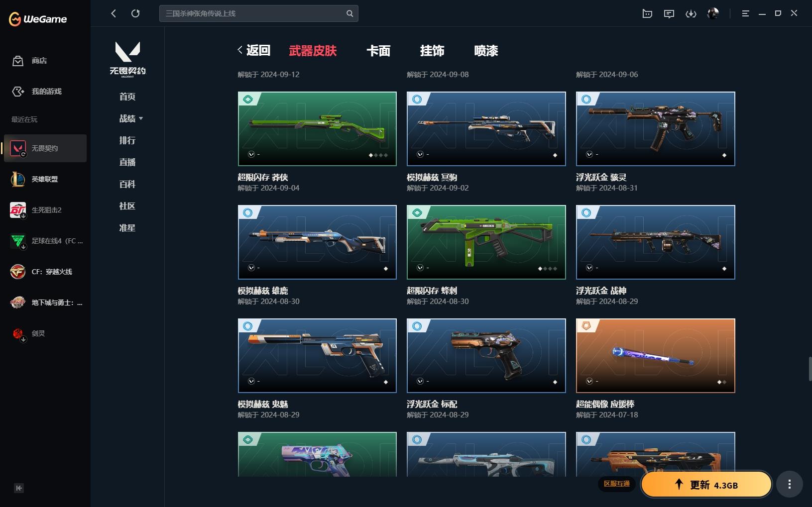Open the messages chat icon
Viewport: 812px width, 507px height.
(669, 13)
